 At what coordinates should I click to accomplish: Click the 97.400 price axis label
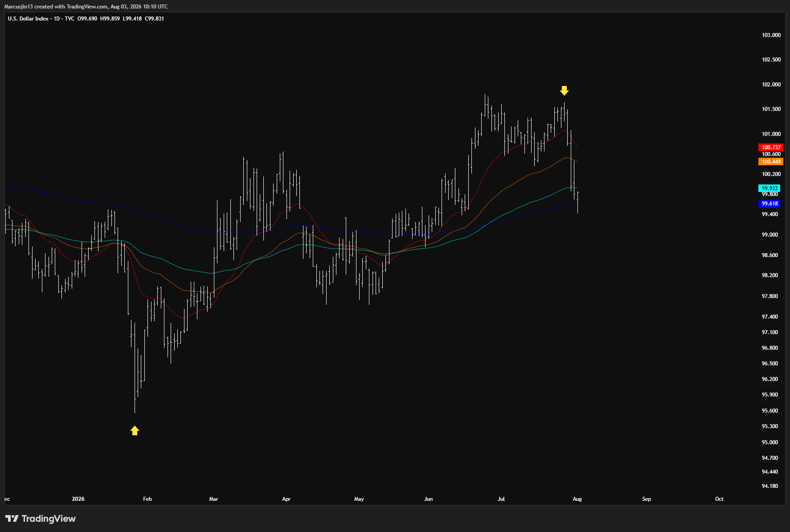(x=770, y=317)
